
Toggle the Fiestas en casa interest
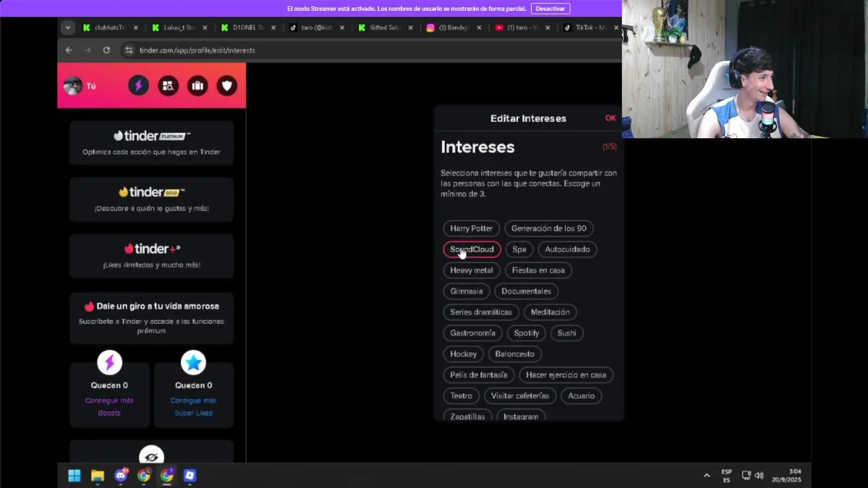[x=538, y=270]
